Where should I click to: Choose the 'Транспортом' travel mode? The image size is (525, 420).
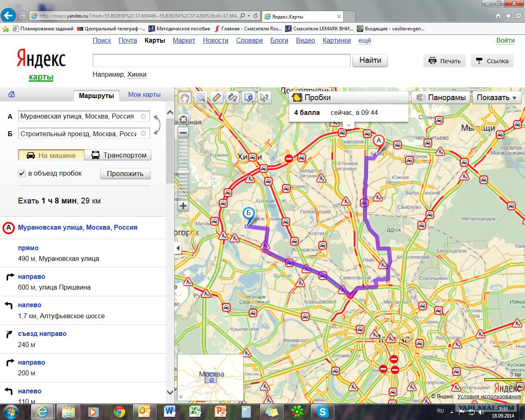(118, 155)
